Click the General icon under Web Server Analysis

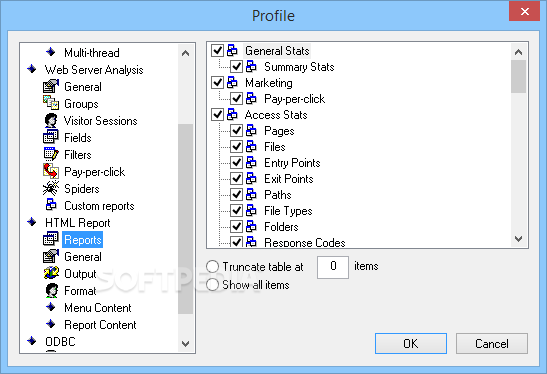point(51,86)
